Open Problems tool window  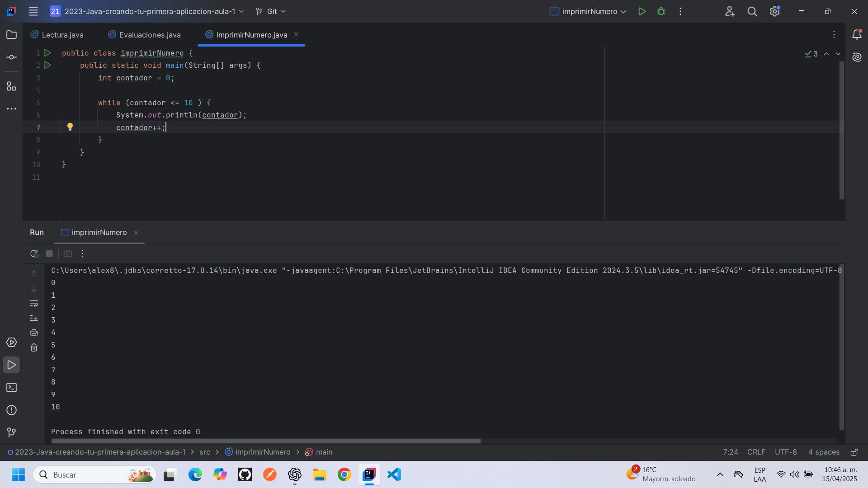[x=11, y=410]
